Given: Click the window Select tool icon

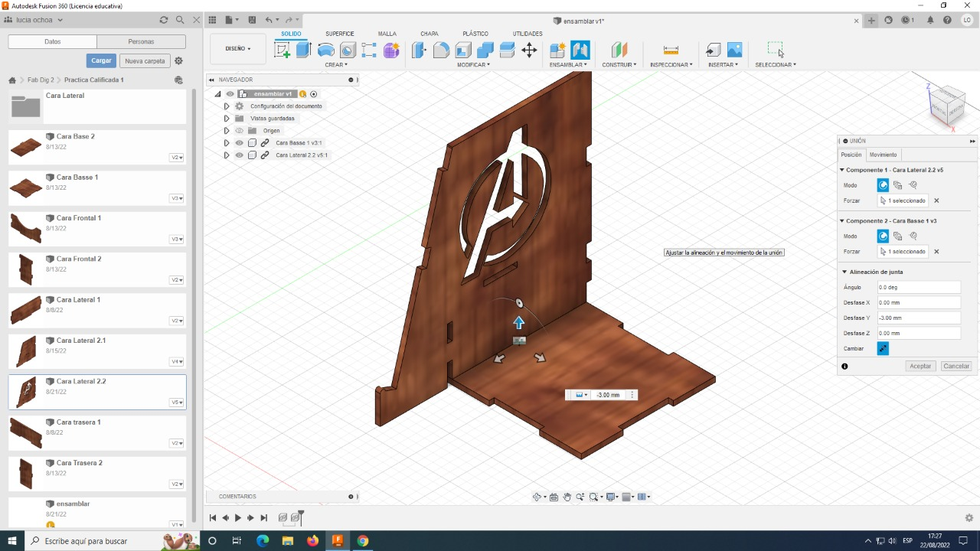Looking at the screenshot, I should click(776, 50).
